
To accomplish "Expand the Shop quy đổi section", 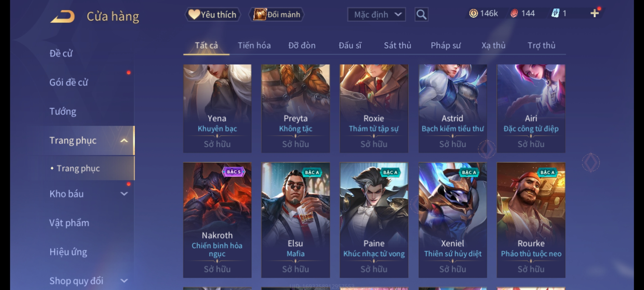I will pyautogui.click(x=124, y=281).
